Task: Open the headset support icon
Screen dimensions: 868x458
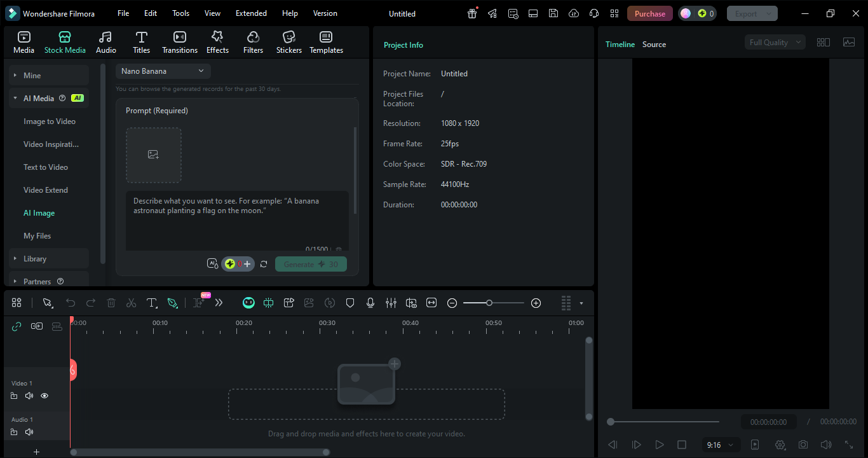Action: point(594,13)
